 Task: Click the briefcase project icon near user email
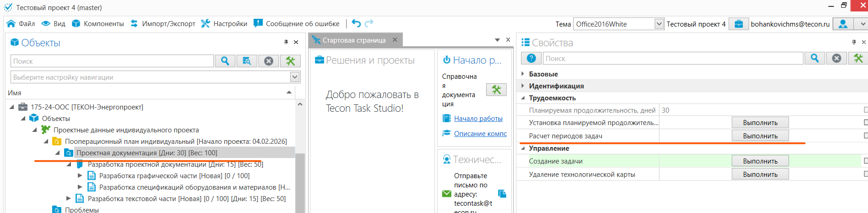pos(738,24)
